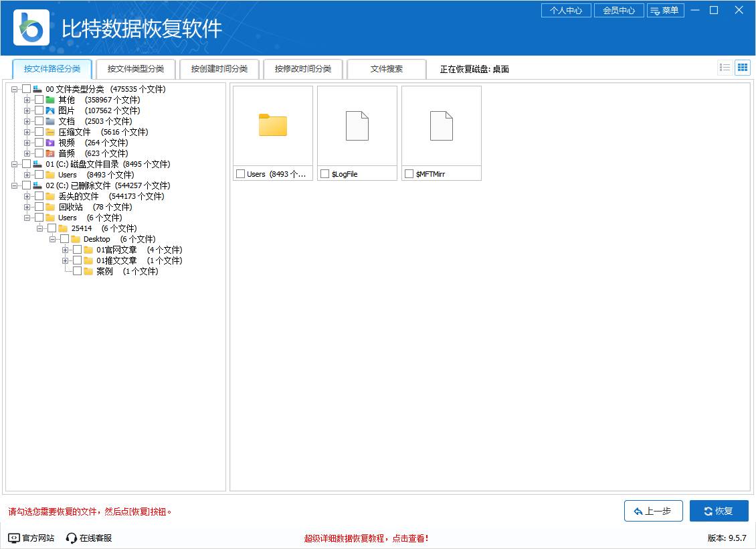The width and height of the screenshot is (756, 549).
Task: Check the 案例 folder checkbox in tree
Action: pos(76,271)
